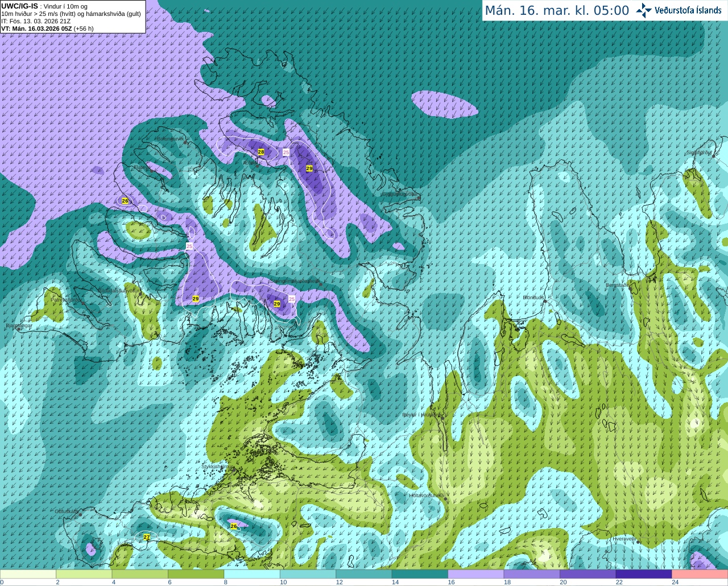The height and width of the screenshot is (586, 728).
Task: Pick the 20–22 m/s violet swatch
Action: click(588, 574)
